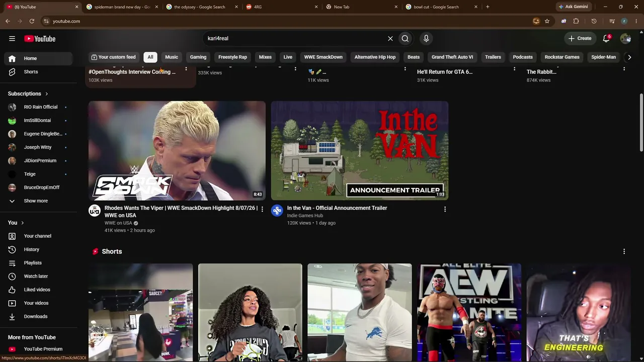
Task: Clear the search box with the X
Action: click(x=390, y=38)
